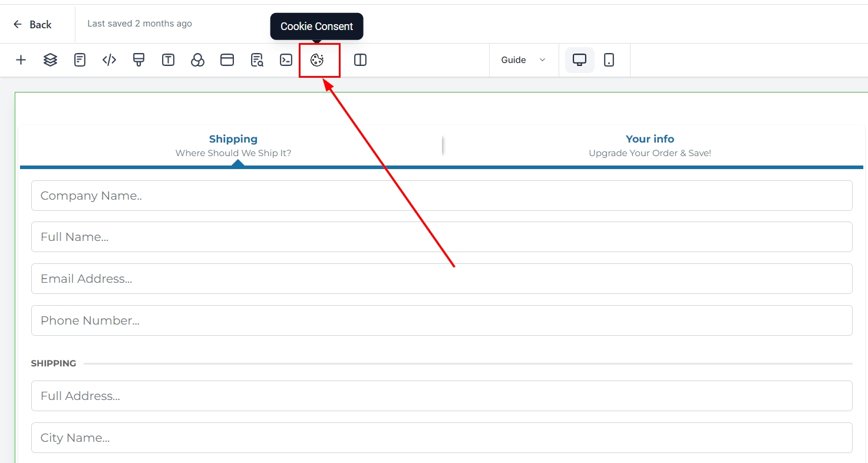Click the split-panel layout icon
The height and width of the screenshot is (463, 868).
[x=360, y=60]
